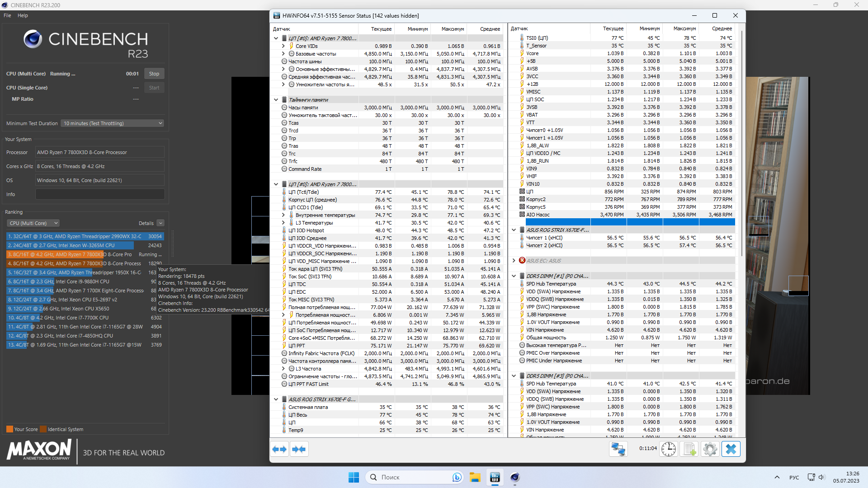Collapse the Тайминги памяти sensor group

coord(276,100)
